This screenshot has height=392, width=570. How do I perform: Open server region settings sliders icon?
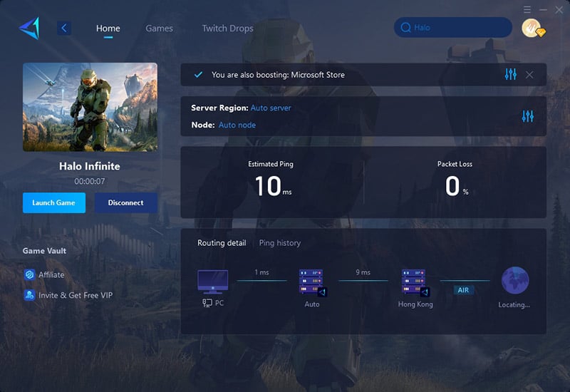(x=527, y=116)
